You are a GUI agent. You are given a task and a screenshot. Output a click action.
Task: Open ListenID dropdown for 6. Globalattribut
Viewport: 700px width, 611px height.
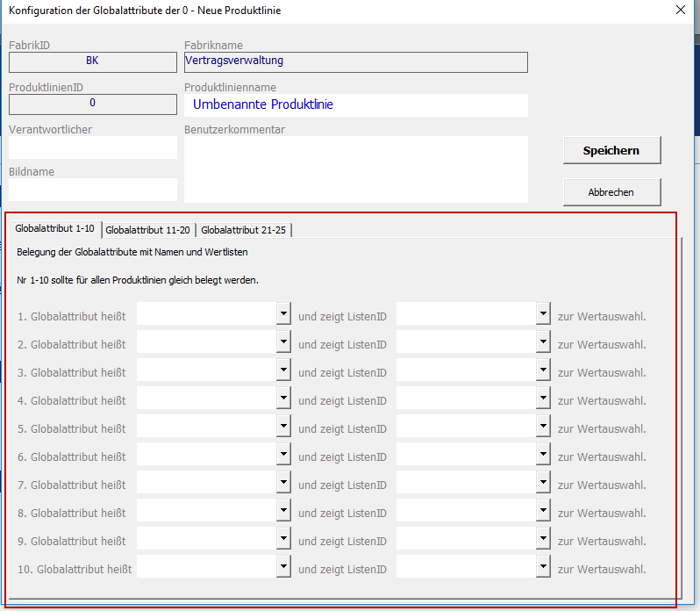[x=543, y=455]
